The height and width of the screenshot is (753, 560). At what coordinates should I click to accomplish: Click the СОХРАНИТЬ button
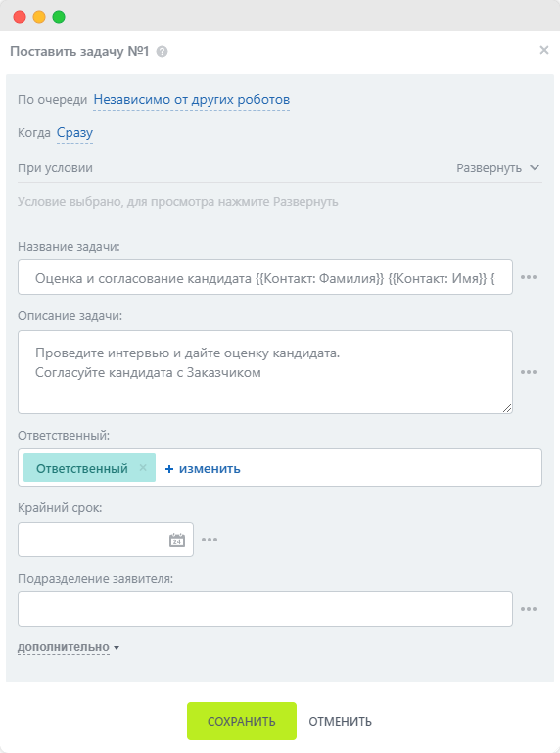(x=242, y=721)
